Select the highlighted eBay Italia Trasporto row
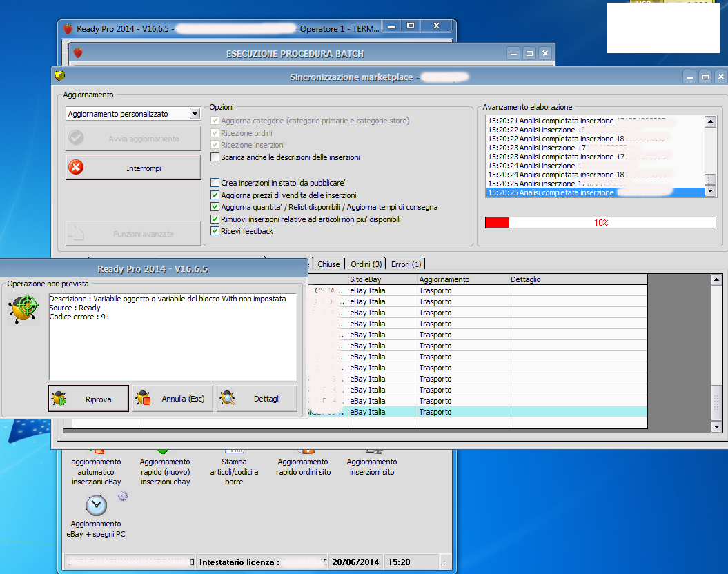 [462, 412]
